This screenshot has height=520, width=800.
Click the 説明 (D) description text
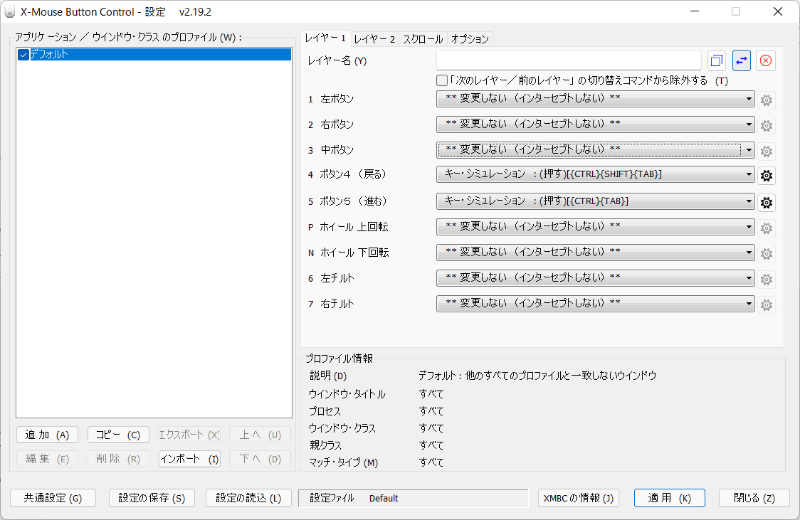(537, 376)
